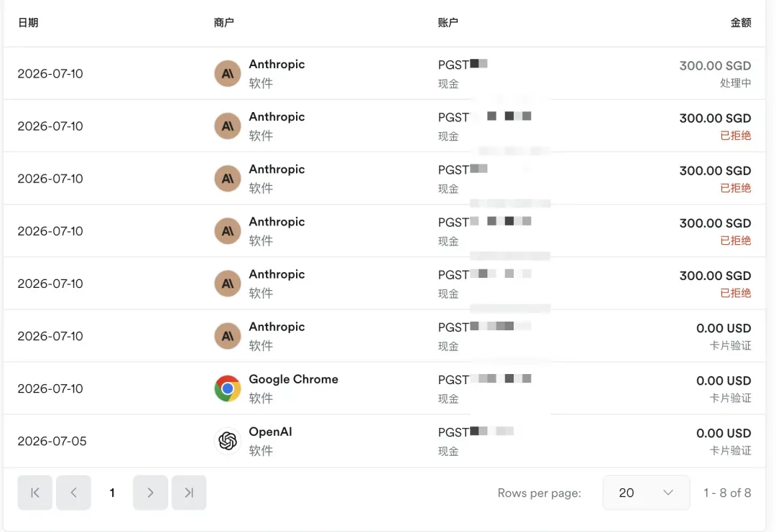This screenshot has height=532, width=776.
Task: Open the Google Chrome merchant name
Action: click(293, 379)
